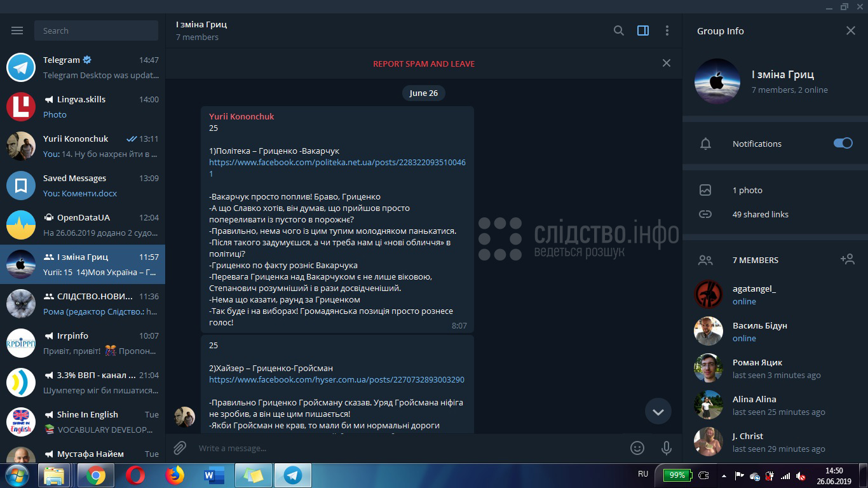The image size is (868, 488).
Task: Open the Telegram hamburger main menu
Action: coord(17,30)
